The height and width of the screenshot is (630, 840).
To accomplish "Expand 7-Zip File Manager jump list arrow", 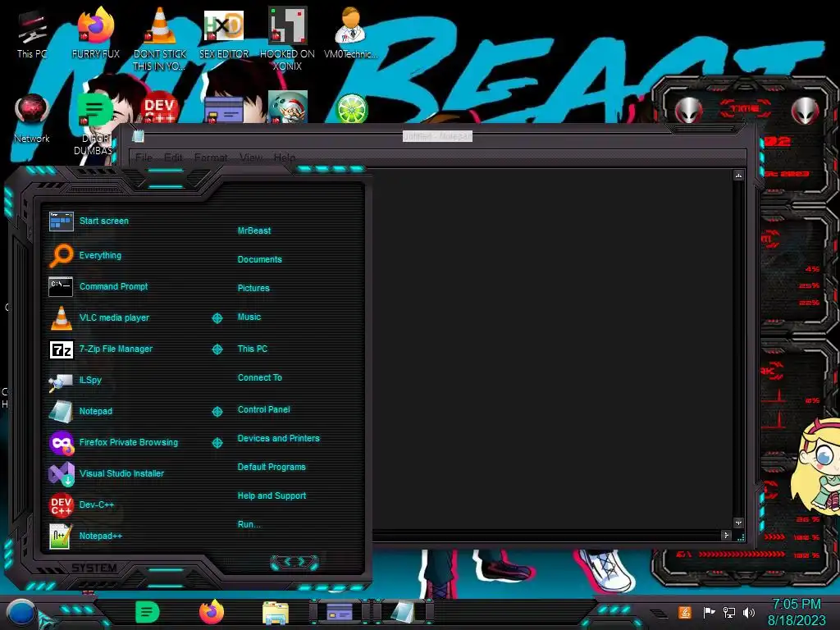I will 217,349.
